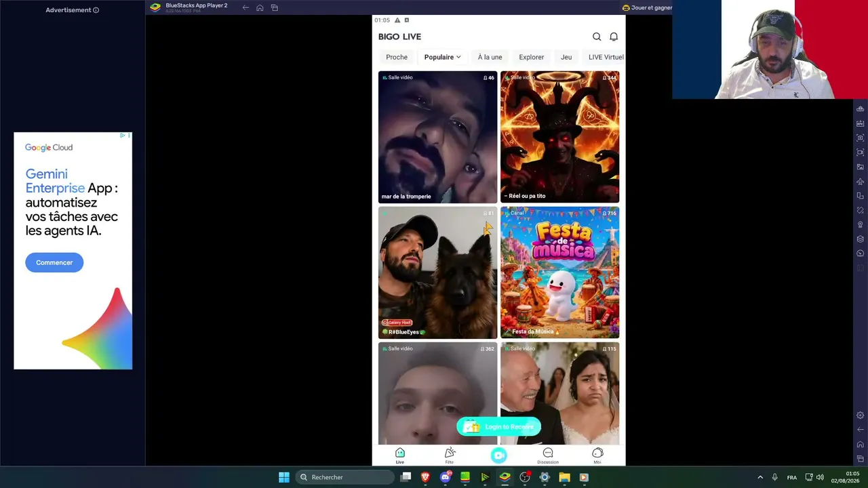Open File Explorer from the taskbar
Screen dimensions: 868x488
[x=564, y=477]
